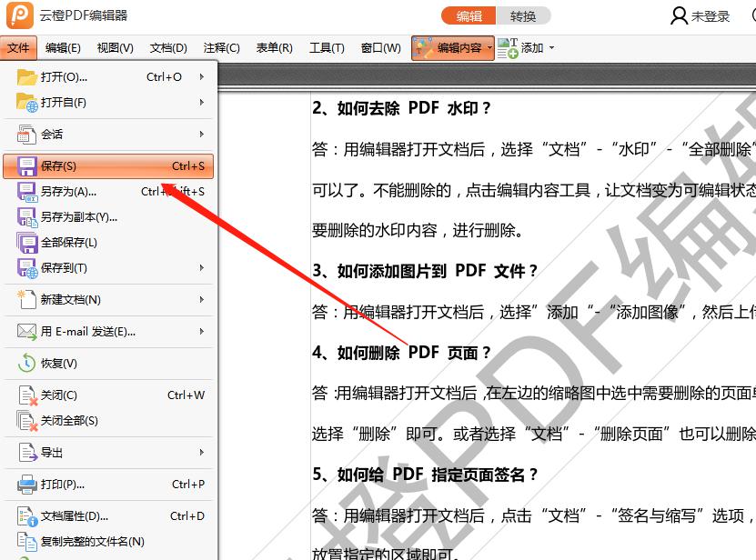Image resolution: width=756 pixels, height=560 pixels.
Task: Click the line 要删除的水印内容，进行删除。
Action: pos(418,230)
